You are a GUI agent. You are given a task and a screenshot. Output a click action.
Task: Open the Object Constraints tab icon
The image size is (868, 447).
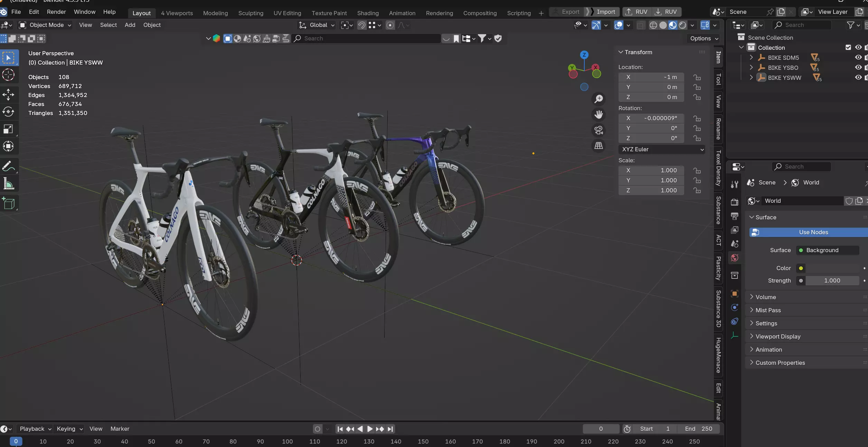click(x=735, y=322)
